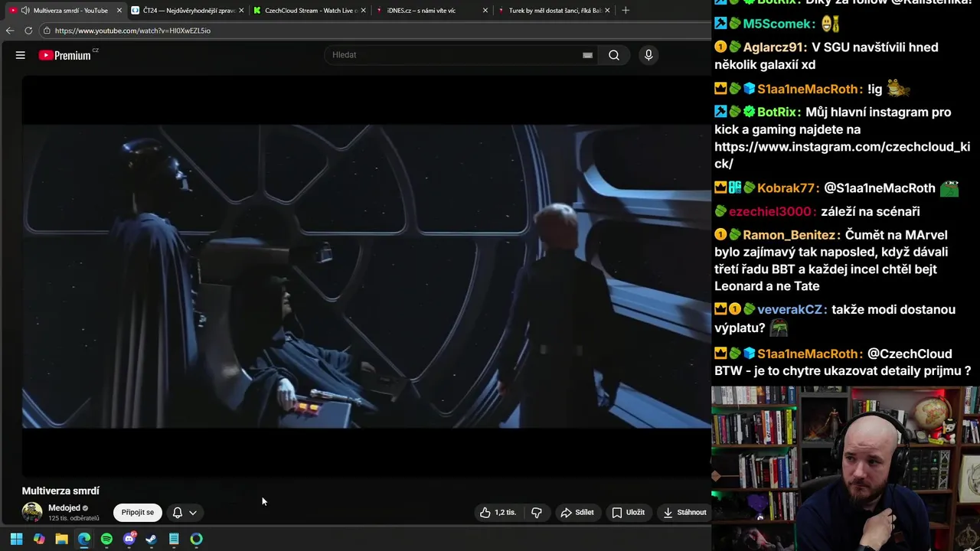Go back with the browser back arrow
The height and width of the screenshot is (551, 980).
[10, 31]
